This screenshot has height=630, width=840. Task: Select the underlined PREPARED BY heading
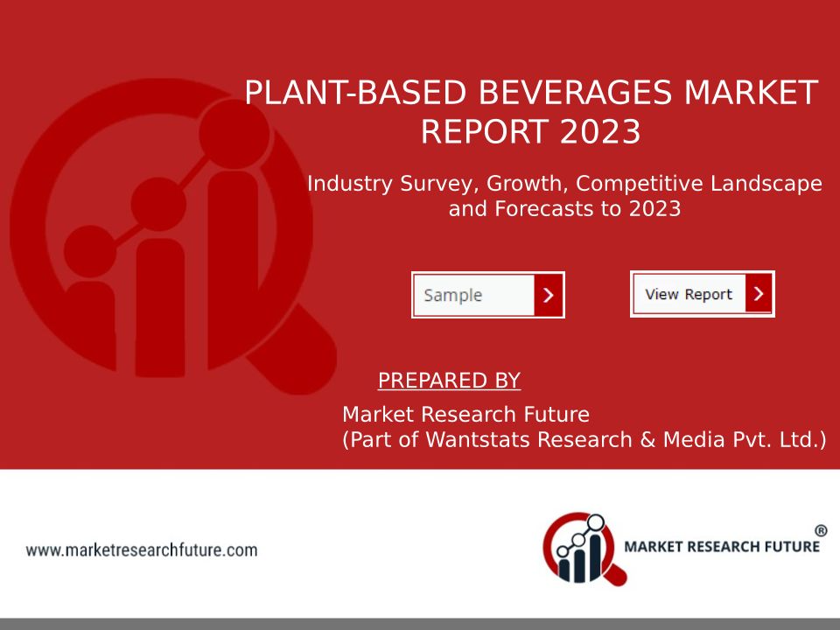pos(449,381)
